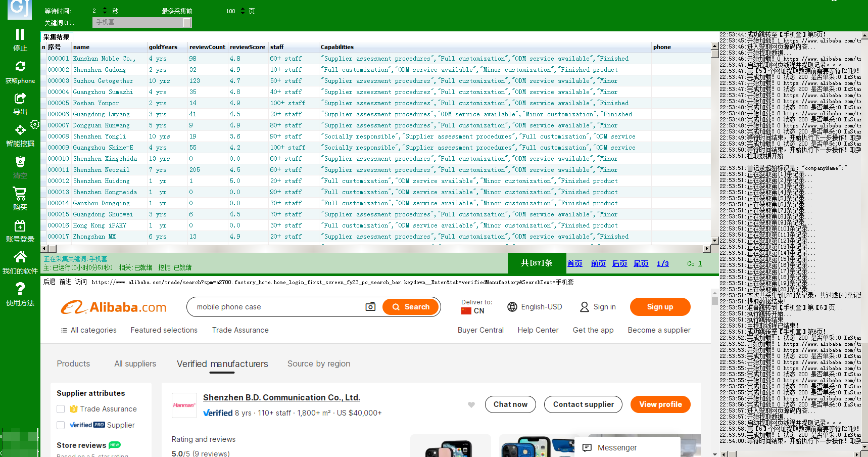The width and height of the screenshot is (868, 457).
Task: Click the results table vertical scrollbar
Action: pos(714,144)
